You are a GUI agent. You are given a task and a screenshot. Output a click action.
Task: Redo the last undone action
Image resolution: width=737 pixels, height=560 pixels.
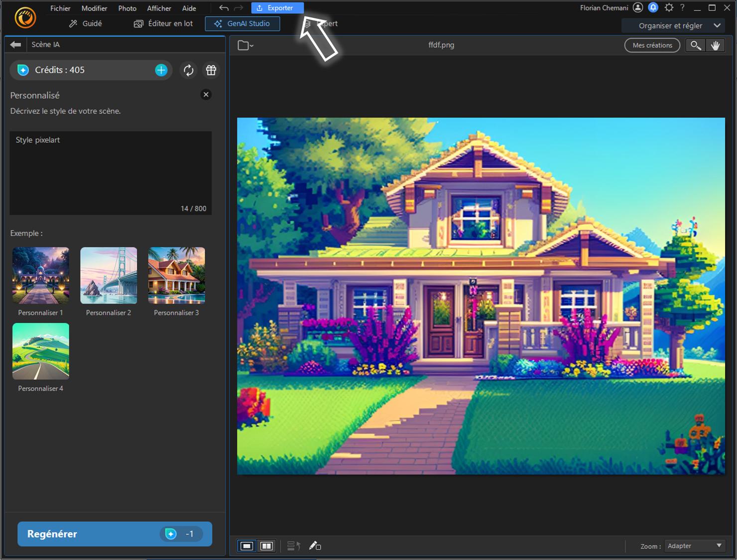point(239,8)
